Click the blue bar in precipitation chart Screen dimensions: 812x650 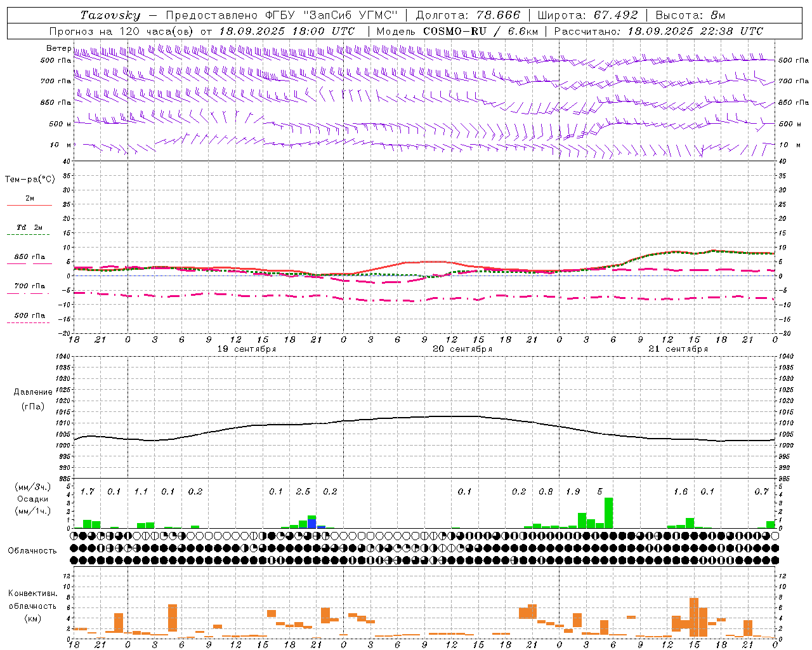pyautogui.click(x=312, y=524)
